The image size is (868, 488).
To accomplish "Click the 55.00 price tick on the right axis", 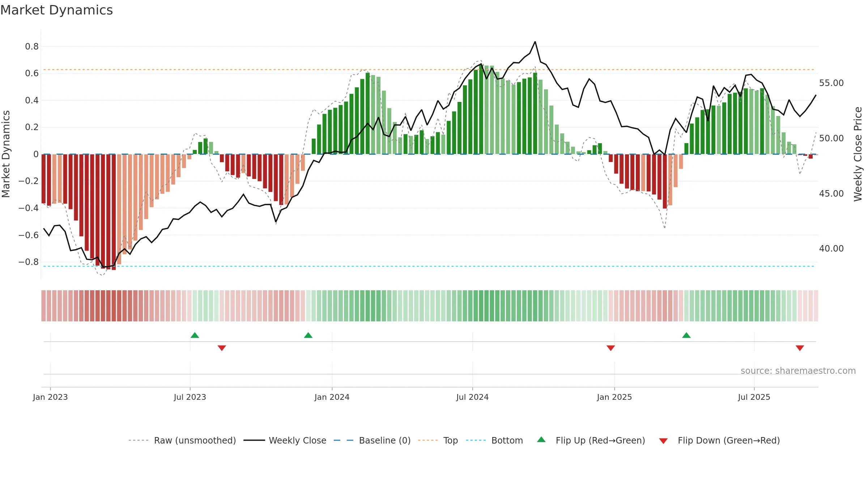I will pyautogui.click(x=831, y=83).
